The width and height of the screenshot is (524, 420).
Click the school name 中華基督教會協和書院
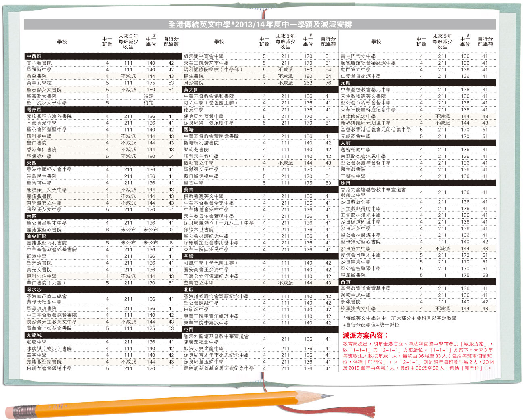[x=209, y=96]
